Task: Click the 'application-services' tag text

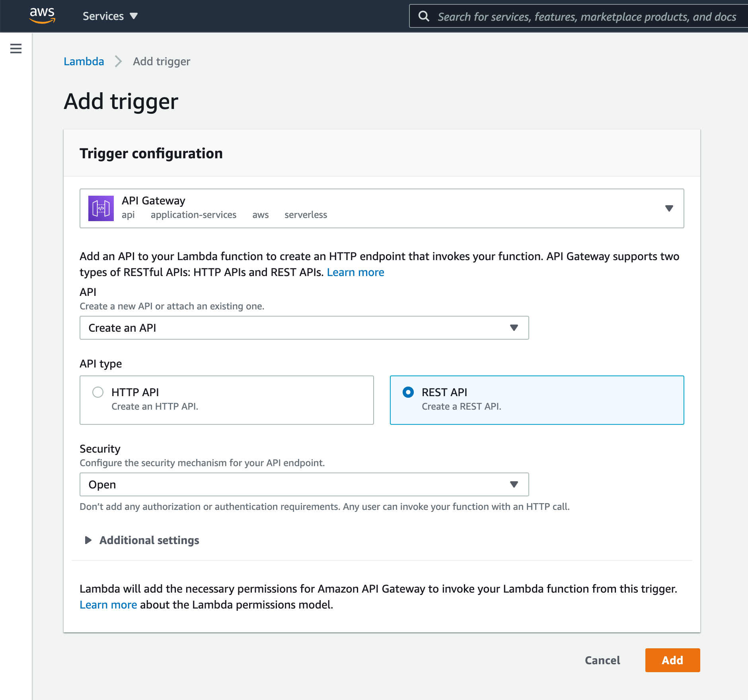Action: click(193, 215)
